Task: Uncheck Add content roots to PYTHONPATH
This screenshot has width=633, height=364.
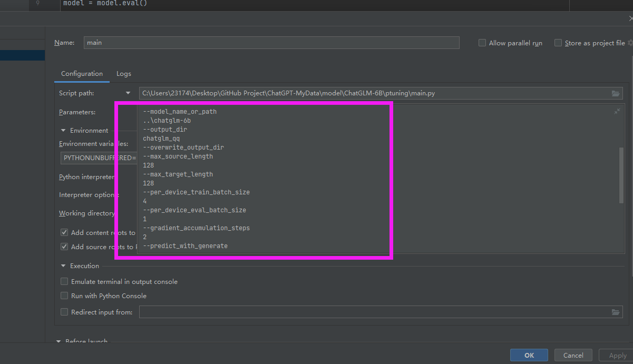Action: click(x=64, y=232)
